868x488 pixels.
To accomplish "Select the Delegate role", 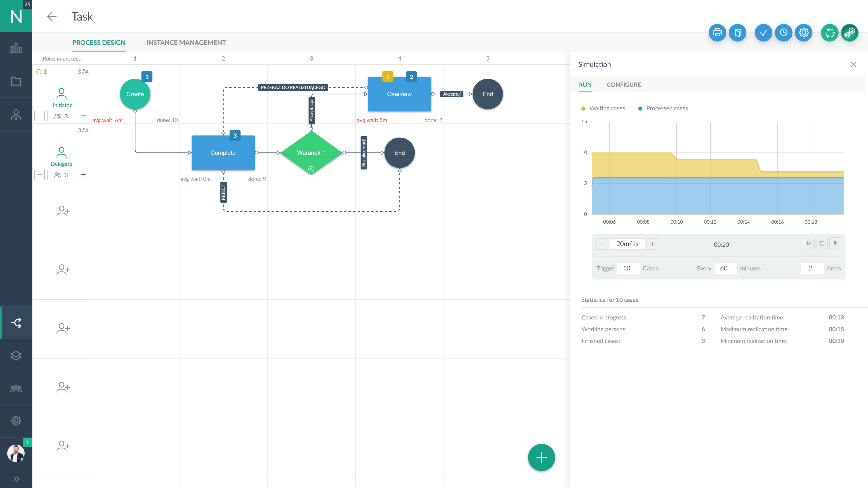I will point(62,157).
